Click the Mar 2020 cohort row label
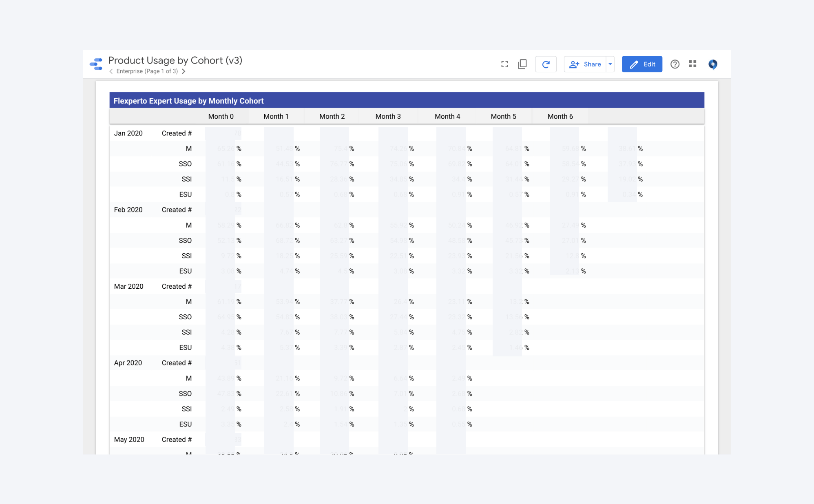 128,286
